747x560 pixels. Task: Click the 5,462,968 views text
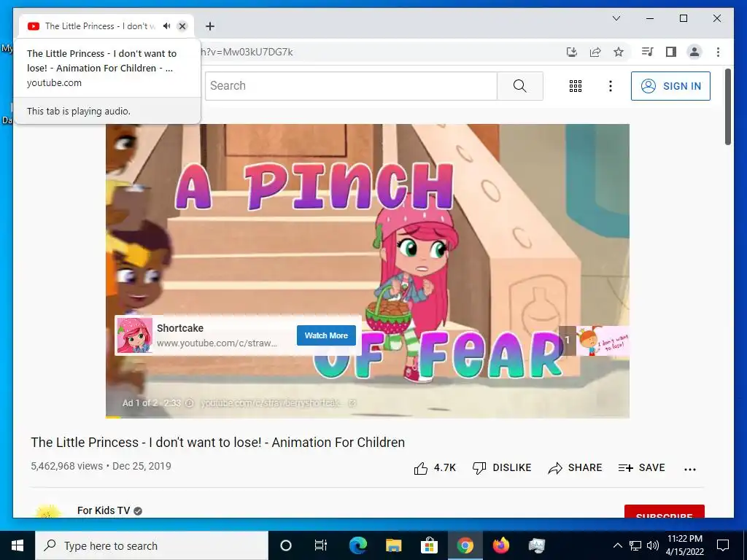click(66, 466)
